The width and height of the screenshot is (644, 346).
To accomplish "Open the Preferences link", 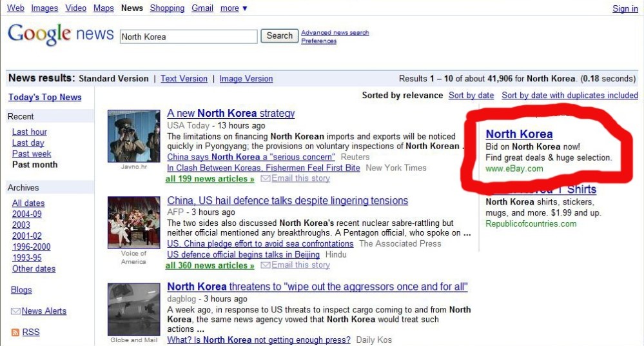I will 318,41.
